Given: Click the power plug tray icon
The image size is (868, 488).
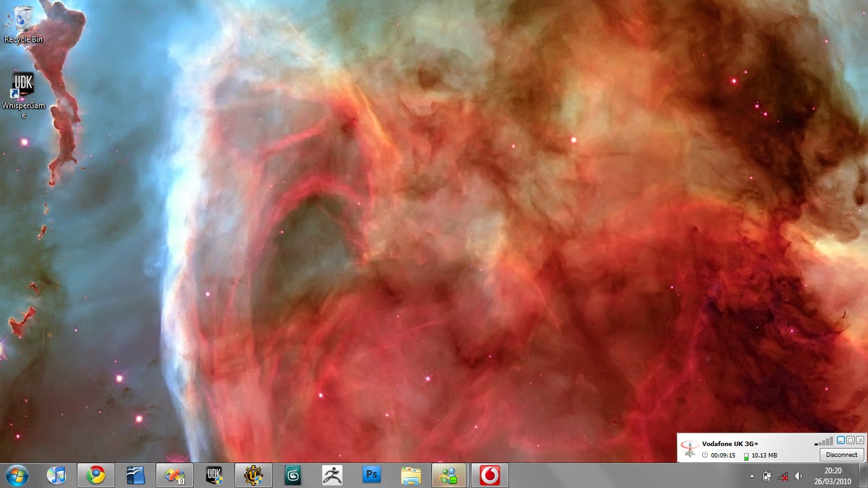Looking at the screenshot, I should tap(767, 476).
